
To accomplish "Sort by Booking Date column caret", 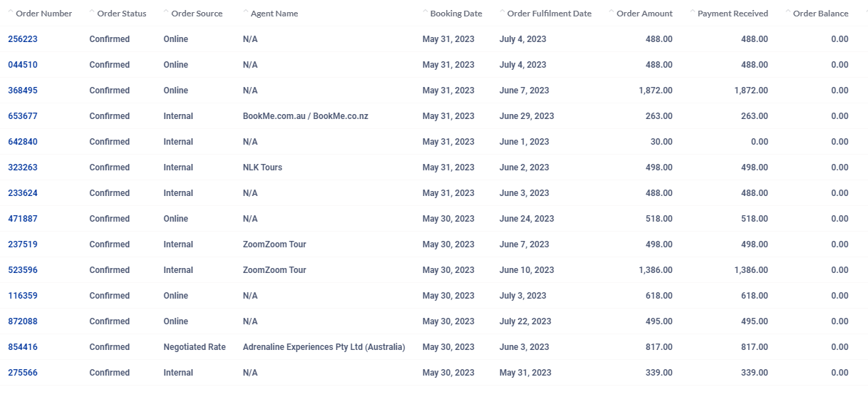I will click(425, 12).
